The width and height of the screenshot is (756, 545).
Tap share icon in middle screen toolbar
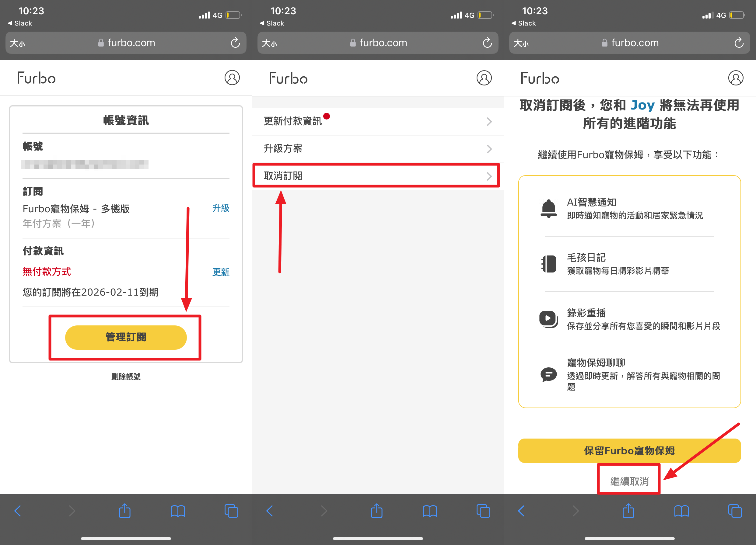[377, 510]
